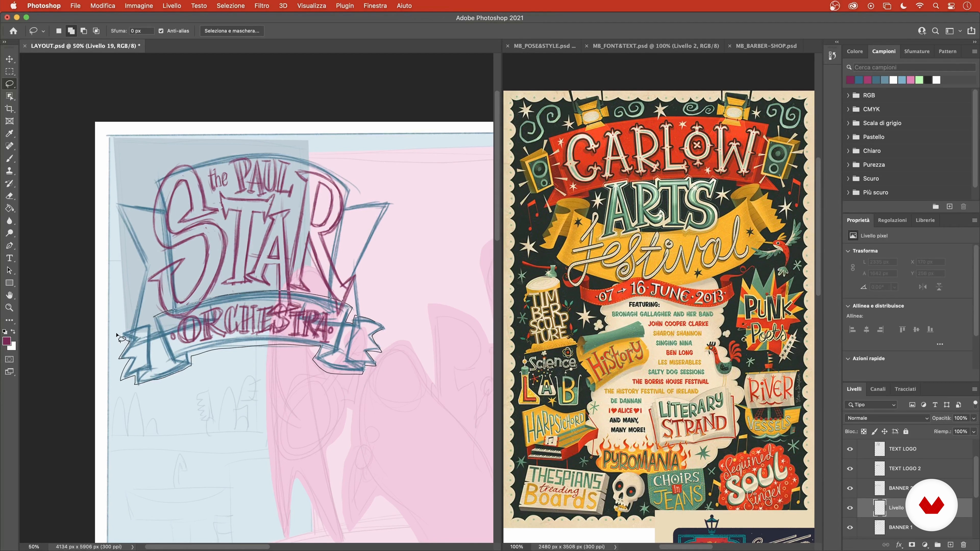Select the History Brush tool

click(x=9, y=183)
